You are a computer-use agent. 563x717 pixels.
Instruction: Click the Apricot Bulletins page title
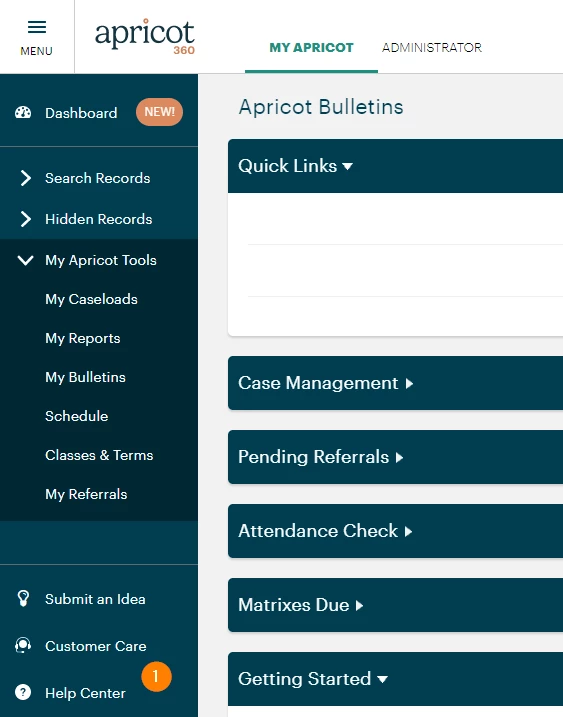321,107
